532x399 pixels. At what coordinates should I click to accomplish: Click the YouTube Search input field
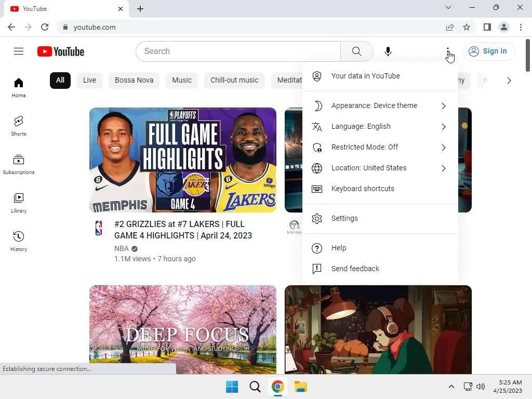tap(238, 51)
